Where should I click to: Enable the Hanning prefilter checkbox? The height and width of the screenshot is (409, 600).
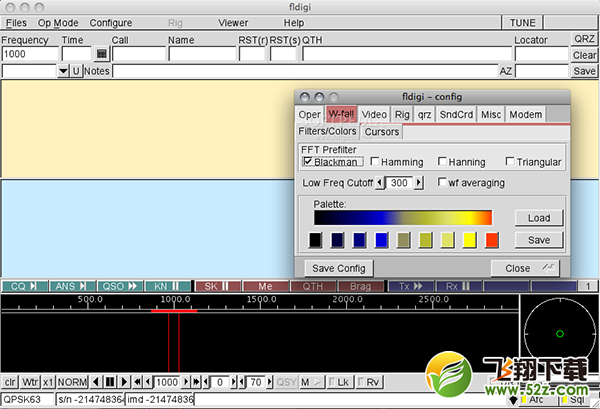coord(442,161)
